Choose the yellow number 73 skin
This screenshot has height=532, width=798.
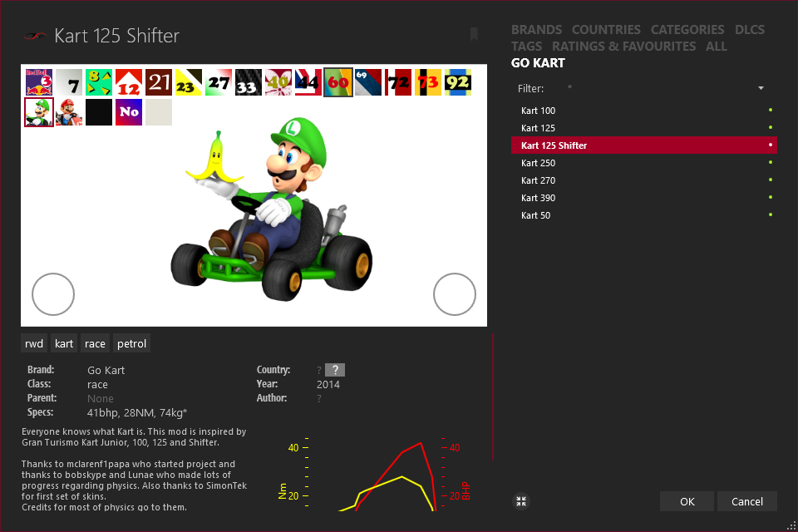(x=428, y=82)
